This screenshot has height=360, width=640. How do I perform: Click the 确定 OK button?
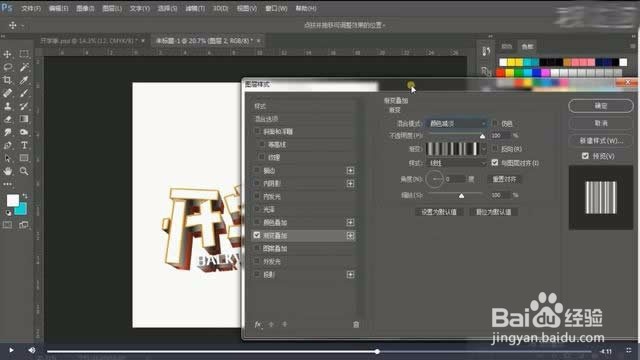601,106
